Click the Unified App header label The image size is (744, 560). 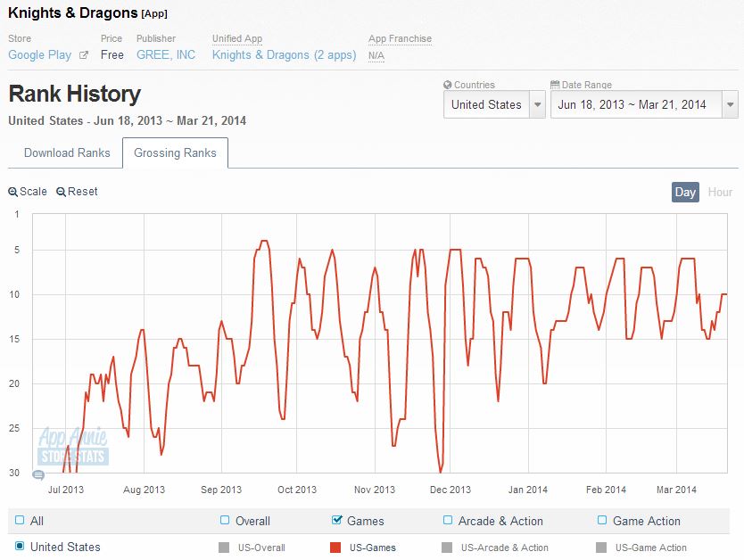[x=236, y=38]
